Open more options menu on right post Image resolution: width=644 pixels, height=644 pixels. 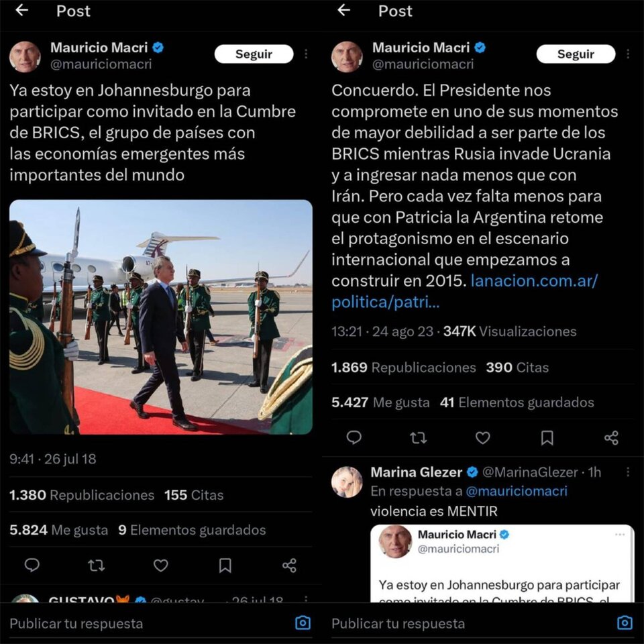point(628,54)
